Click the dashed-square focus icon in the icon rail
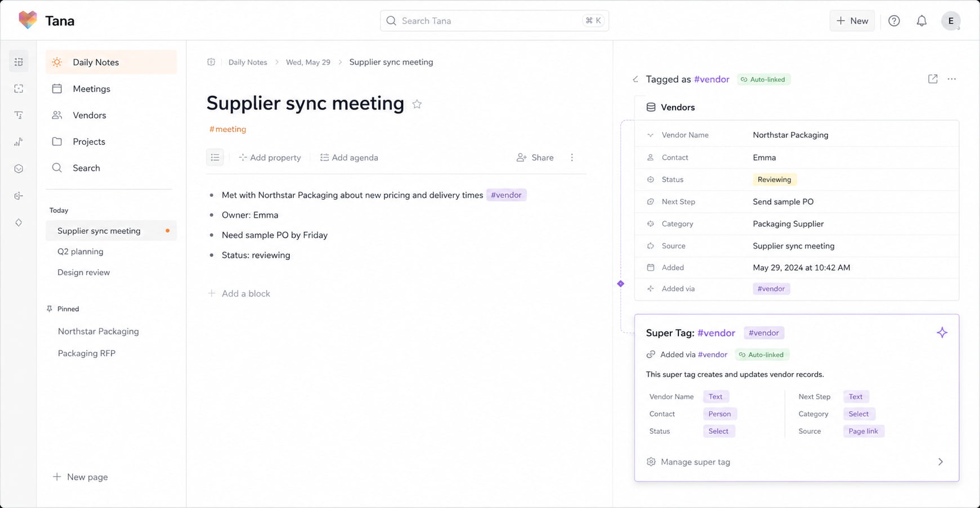Image resolution: width=980 pixels, height=508 pixels. (19, 89)
